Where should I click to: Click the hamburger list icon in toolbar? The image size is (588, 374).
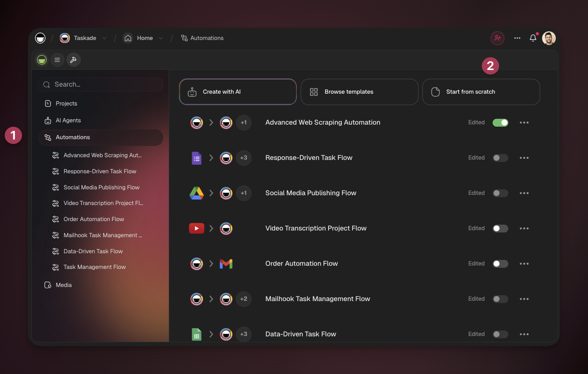pos(57,60)
